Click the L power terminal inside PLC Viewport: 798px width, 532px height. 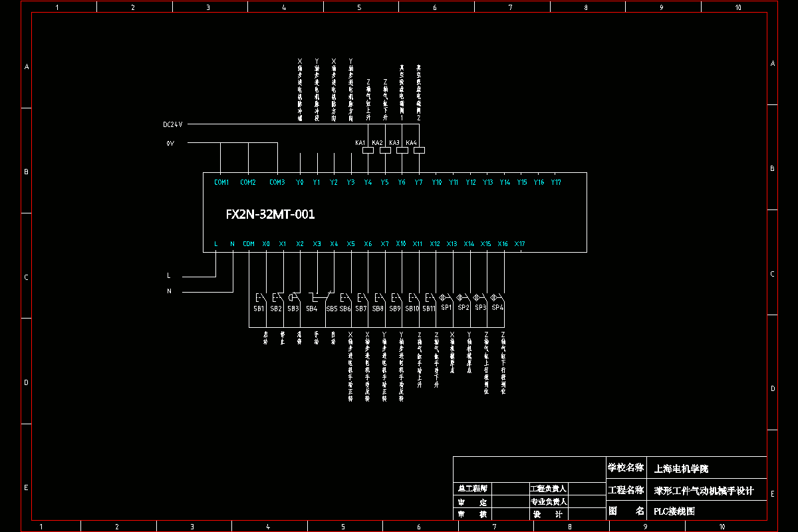pos(216,244)
